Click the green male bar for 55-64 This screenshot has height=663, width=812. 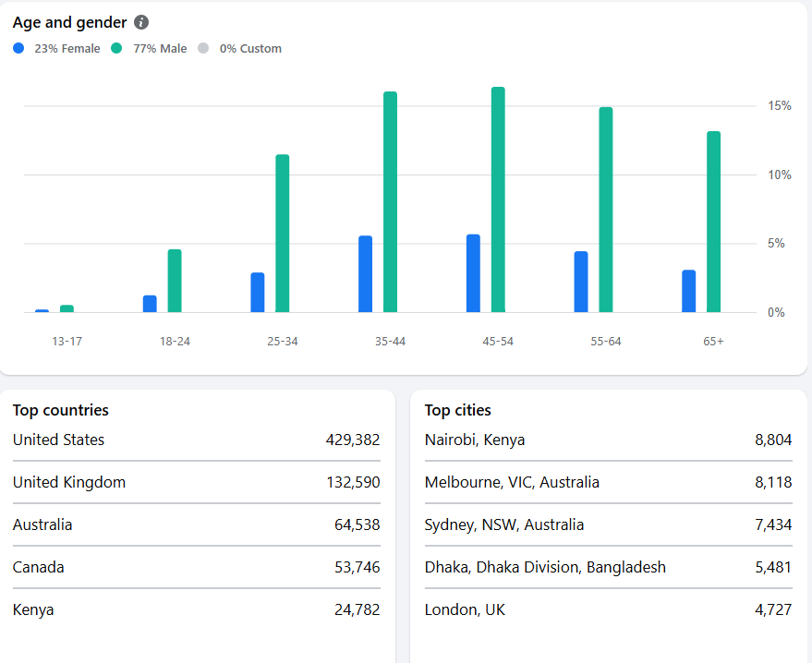605,210
